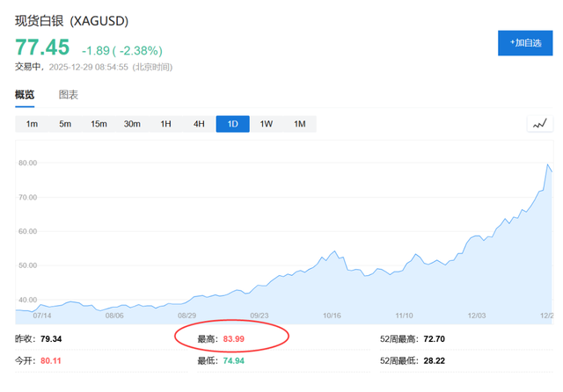Select the 15m timeframe
The width and height of the screenshot is (563, 392).
coord(99,124)
